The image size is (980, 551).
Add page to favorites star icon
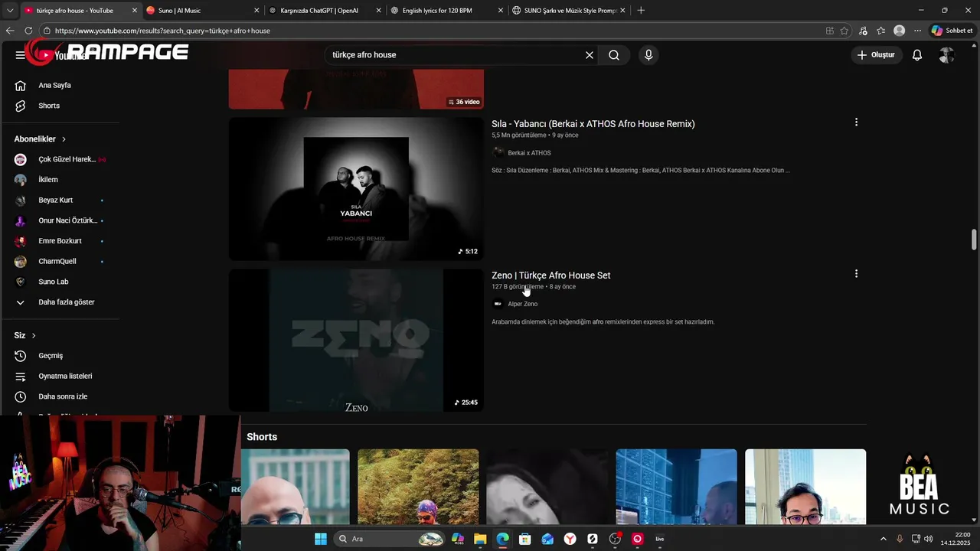point(844,31)
